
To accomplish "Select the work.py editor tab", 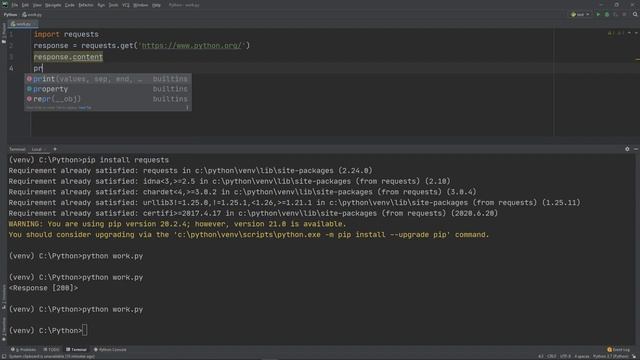I will click(23, 24).
